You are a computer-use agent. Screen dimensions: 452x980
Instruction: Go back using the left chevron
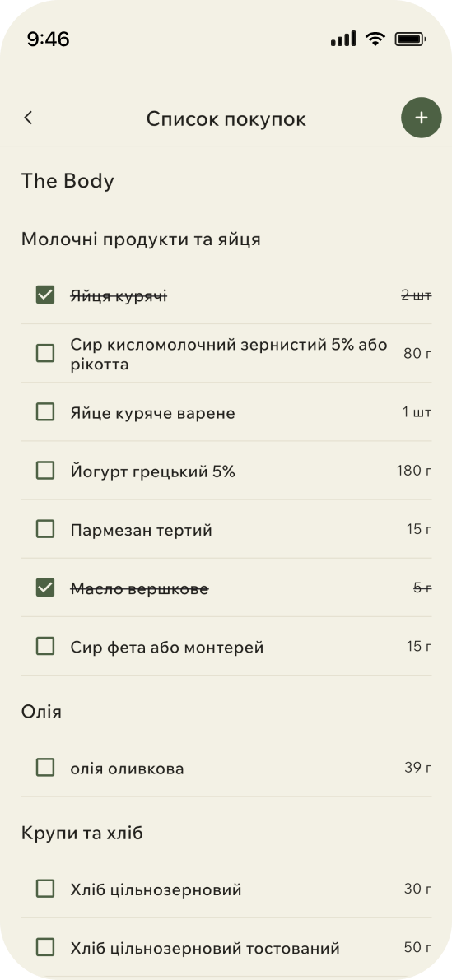point(28,118)
